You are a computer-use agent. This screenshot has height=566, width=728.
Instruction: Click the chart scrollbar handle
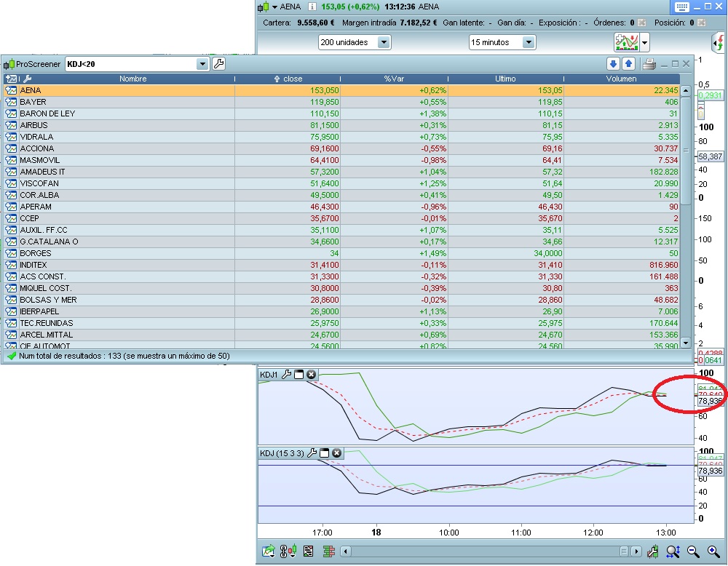point(624,551)
